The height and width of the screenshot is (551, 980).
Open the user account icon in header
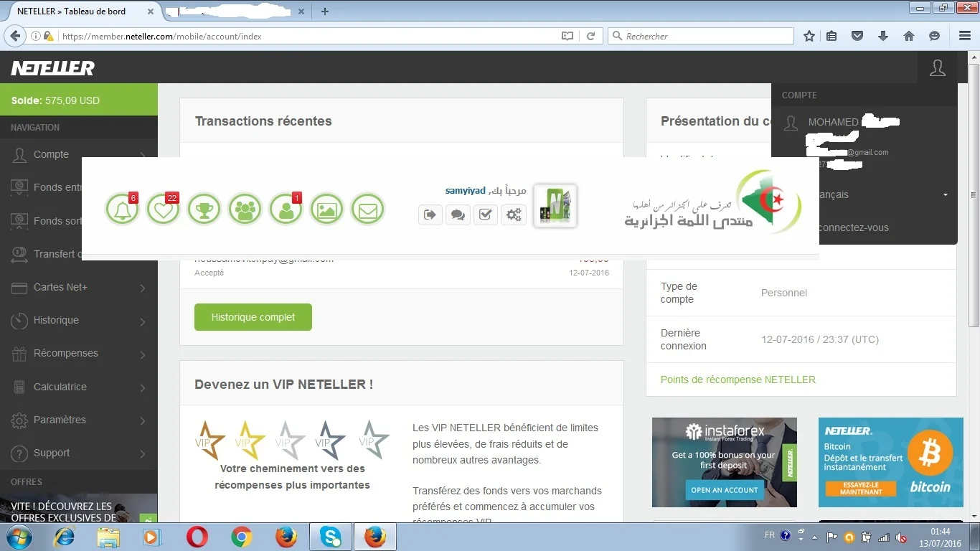(937, 68)
